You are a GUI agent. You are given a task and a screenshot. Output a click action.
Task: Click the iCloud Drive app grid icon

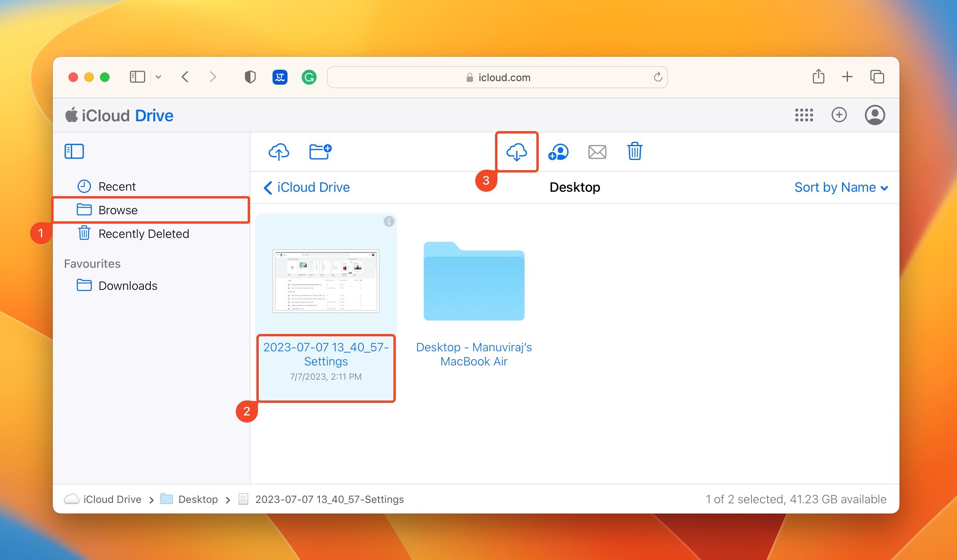pos(804,115)
